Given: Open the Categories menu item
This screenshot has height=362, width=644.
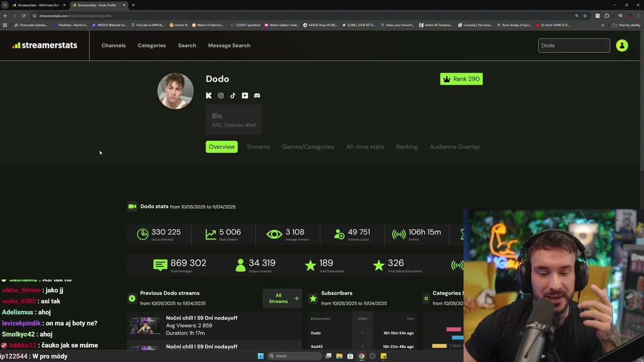Looking at the screenshot, I should [x=152, y=45].
